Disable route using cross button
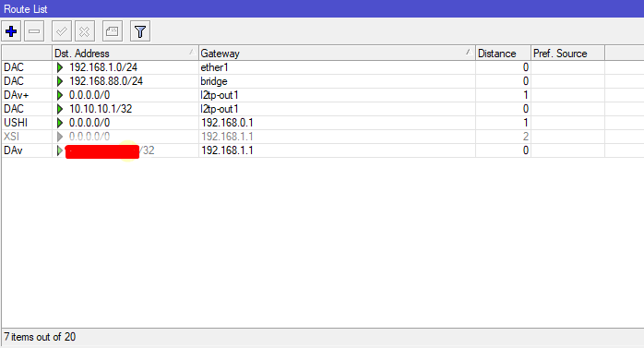 click(85, 31)
